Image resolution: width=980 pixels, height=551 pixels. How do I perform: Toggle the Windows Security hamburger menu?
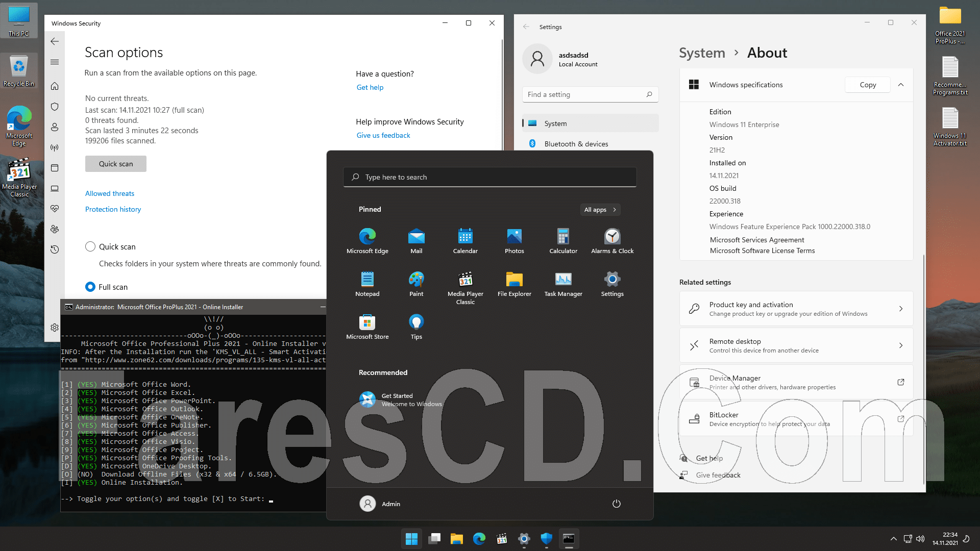[x=55, y=62]
